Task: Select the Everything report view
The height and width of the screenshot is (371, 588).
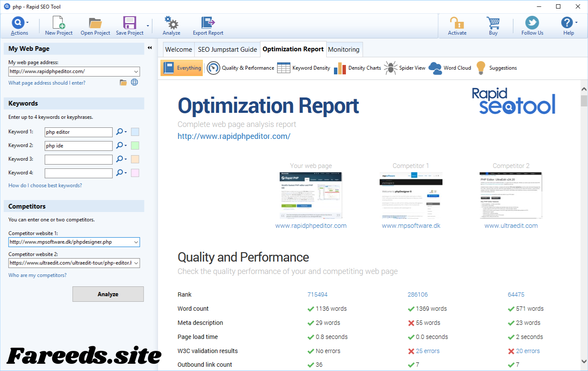Action: click(181, 68)
